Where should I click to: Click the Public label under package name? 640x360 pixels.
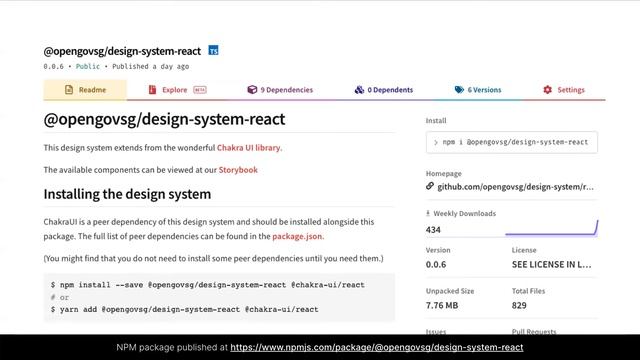(88, 66)
